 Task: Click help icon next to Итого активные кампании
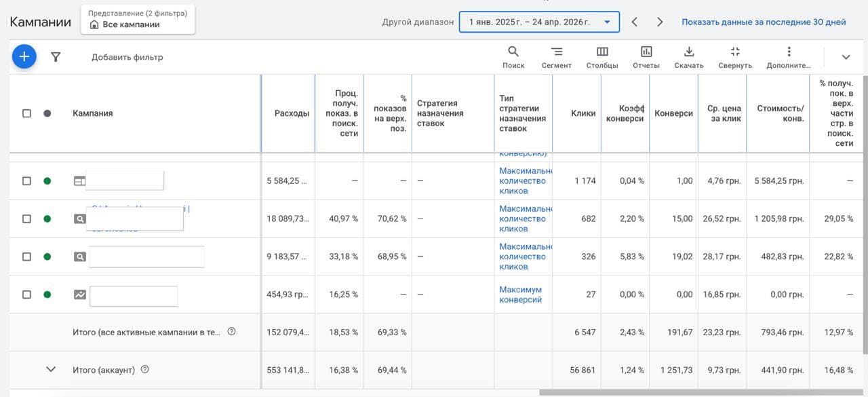[231, 332]
